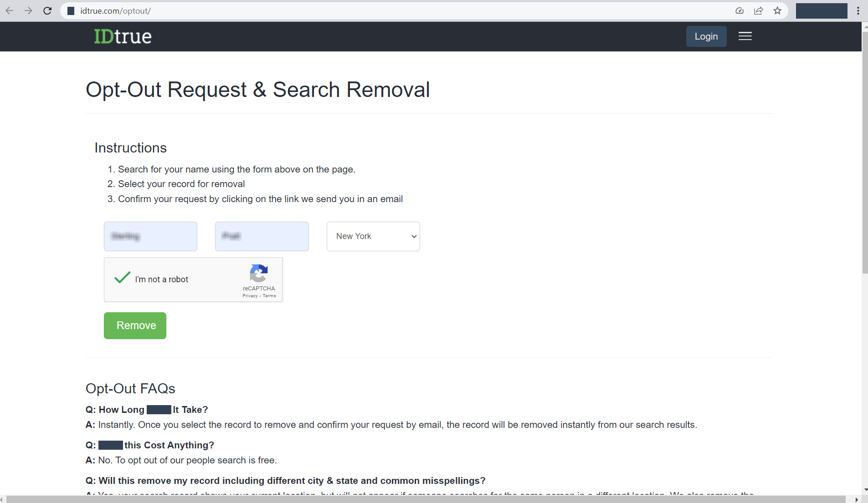The image size is (868, 503).
Task: Click the IDtrue logo
Action: (x=123, y=36)
